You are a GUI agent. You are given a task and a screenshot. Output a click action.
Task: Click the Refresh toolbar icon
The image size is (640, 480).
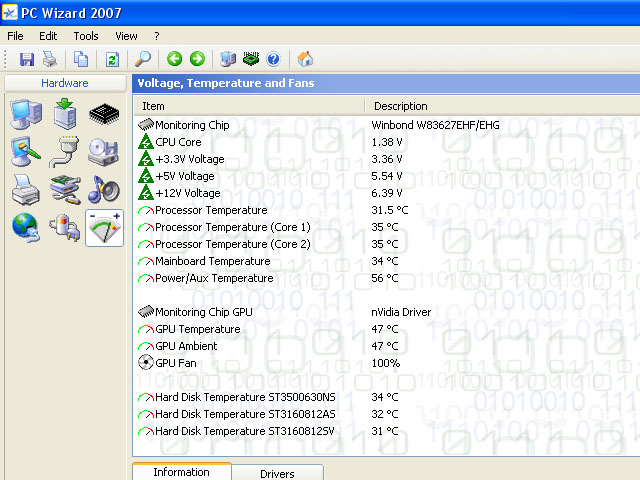[112, 60]
